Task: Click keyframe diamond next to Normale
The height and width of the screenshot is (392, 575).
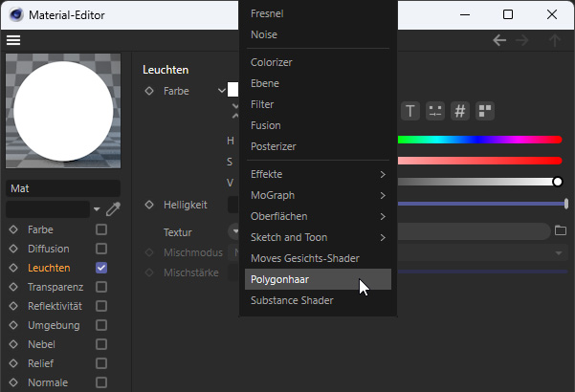Action: [x=13, y=382]
